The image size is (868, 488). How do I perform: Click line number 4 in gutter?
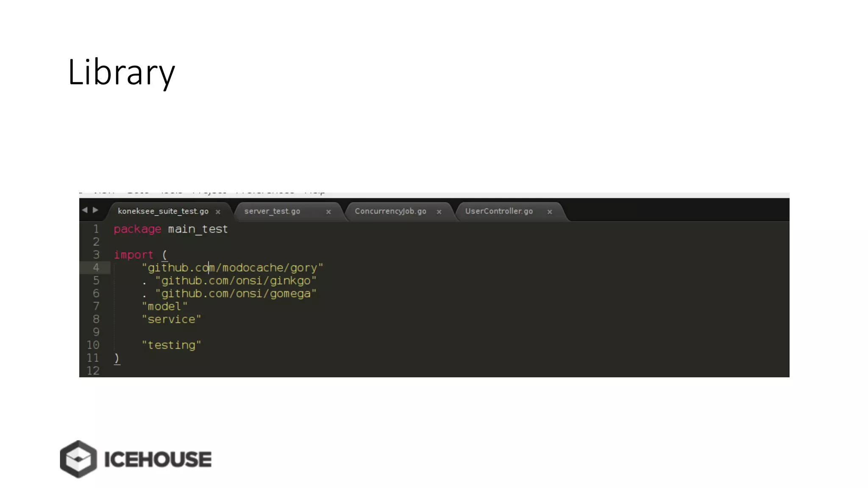coord(96,268)
